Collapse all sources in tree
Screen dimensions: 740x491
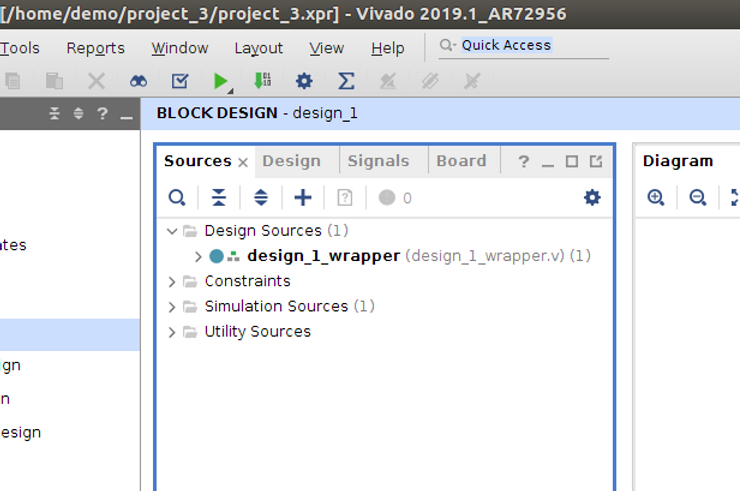[x=219, y=197]
